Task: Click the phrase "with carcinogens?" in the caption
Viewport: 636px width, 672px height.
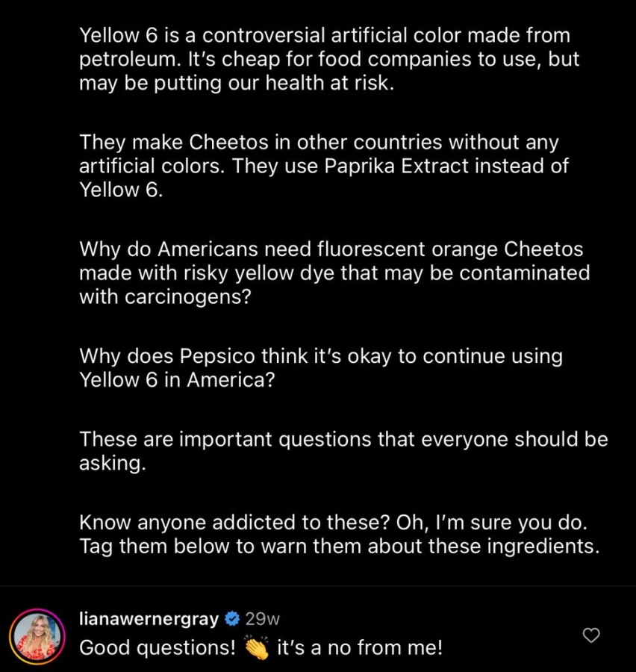Action: click(166, 296)
